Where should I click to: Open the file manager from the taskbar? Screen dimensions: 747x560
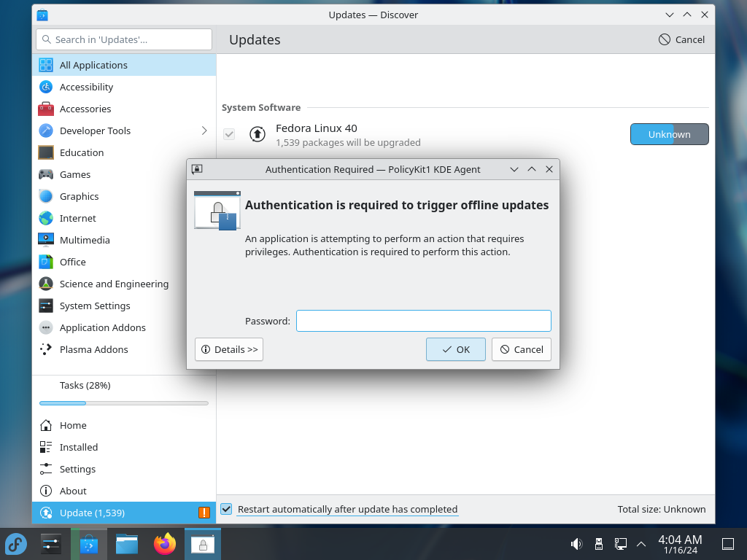point(127,544)
